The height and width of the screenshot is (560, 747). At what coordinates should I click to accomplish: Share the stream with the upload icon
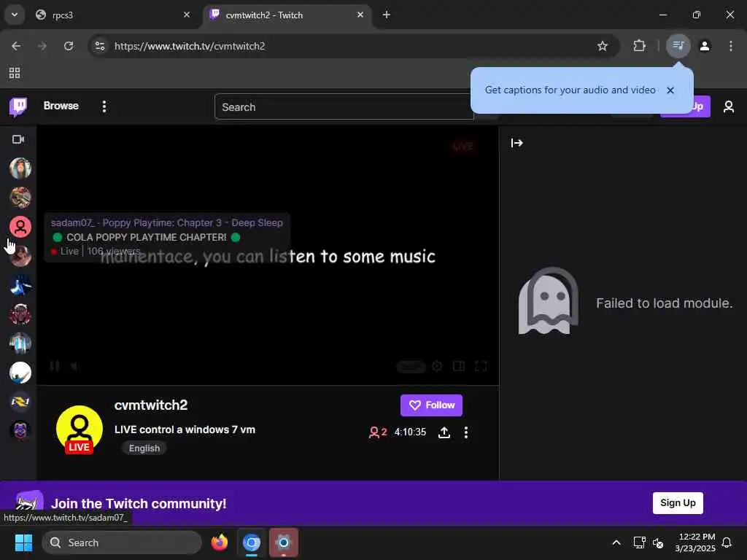[x=444, y=432]
